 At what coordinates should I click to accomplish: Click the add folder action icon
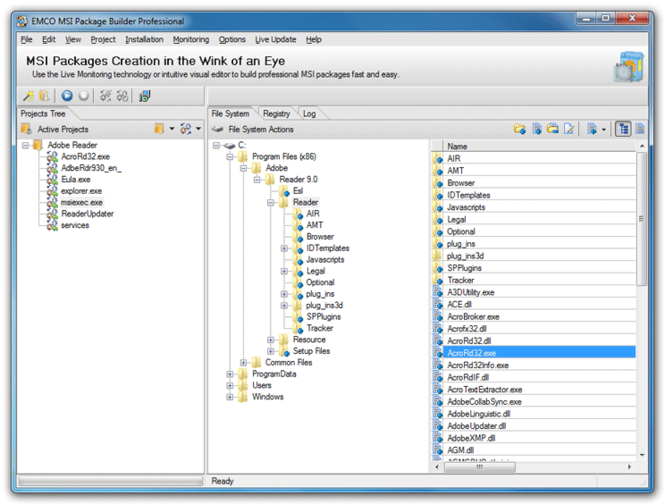520,129
